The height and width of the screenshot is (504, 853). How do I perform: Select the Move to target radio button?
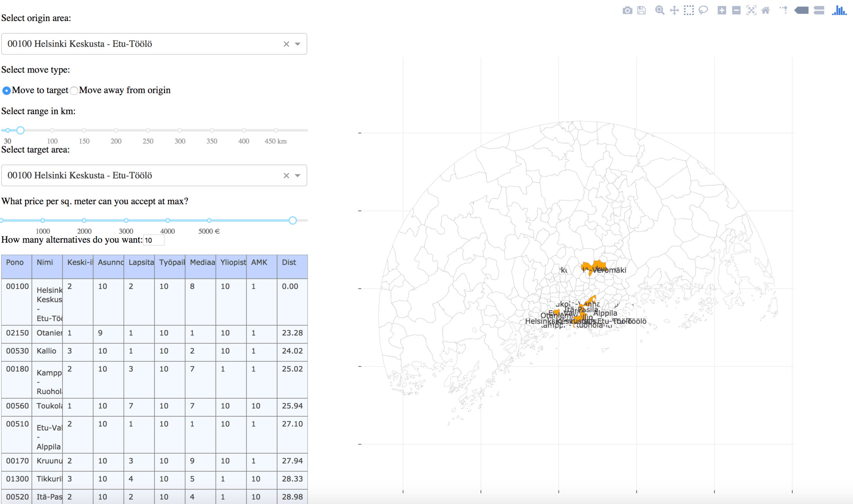pyautogui.click(x=7, y=91)
